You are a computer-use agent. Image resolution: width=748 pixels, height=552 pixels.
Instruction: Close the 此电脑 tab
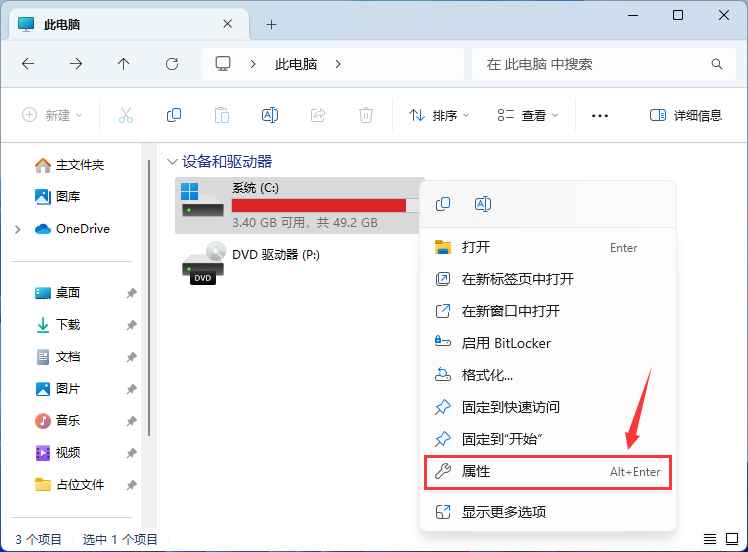point(228,24)
